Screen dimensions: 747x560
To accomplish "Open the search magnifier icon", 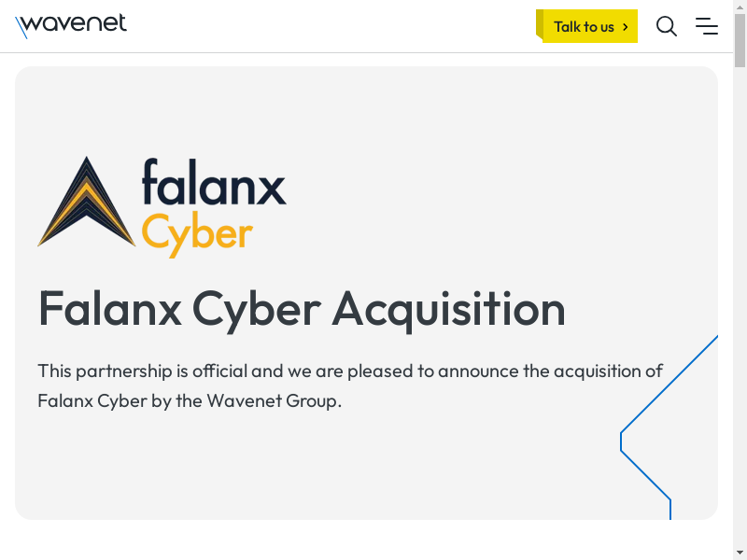I will click(x=667, y=26).
